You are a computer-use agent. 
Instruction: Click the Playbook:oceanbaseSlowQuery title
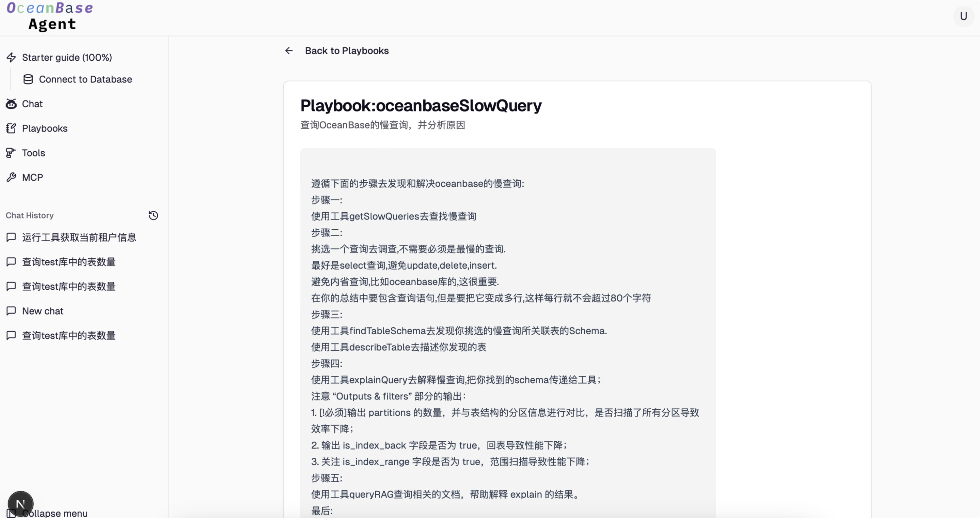pos(421,105)
